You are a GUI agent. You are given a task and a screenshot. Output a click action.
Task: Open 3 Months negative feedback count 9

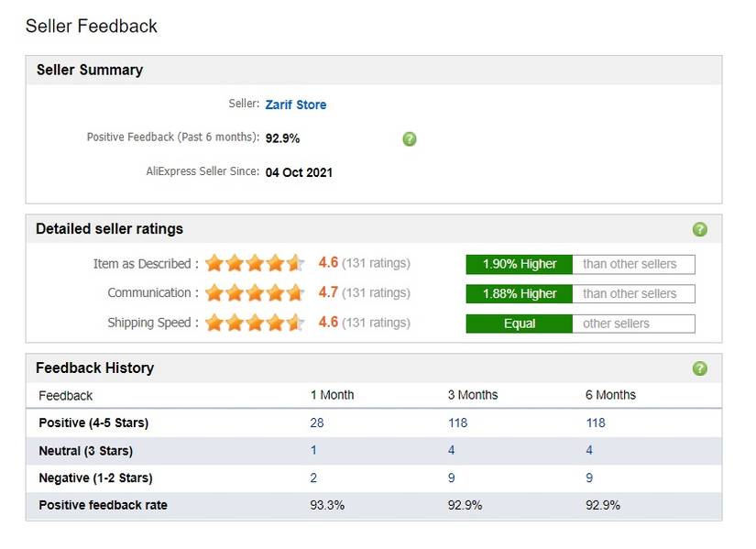pos(451,478)
